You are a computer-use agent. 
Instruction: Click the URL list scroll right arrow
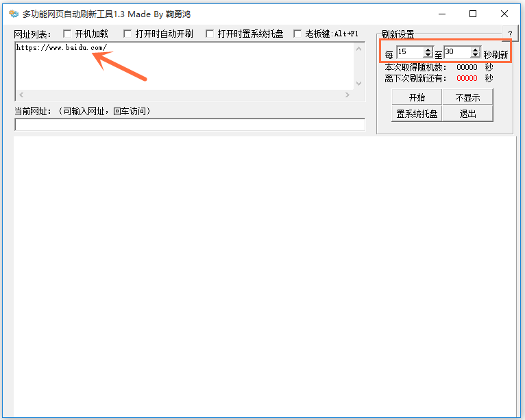tap(347, 95)
